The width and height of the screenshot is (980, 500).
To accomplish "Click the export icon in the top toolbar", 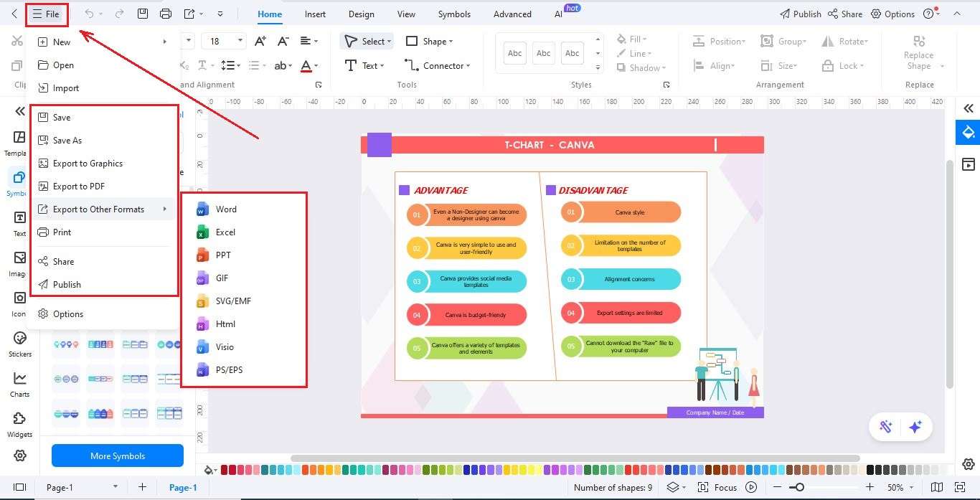I will [x=189, y=14].
